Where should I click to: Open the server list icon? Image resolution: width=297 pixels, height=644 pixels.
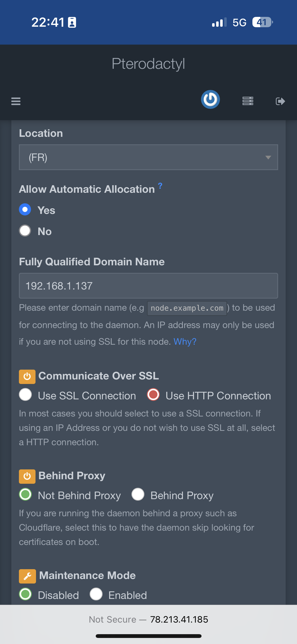coord(248,101)
